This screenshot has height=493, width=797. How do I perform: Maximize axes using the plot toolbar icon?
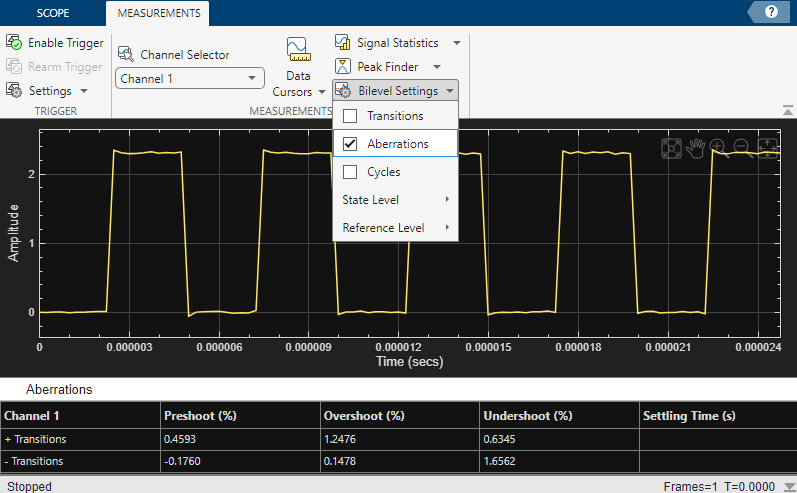coord(672,149)
